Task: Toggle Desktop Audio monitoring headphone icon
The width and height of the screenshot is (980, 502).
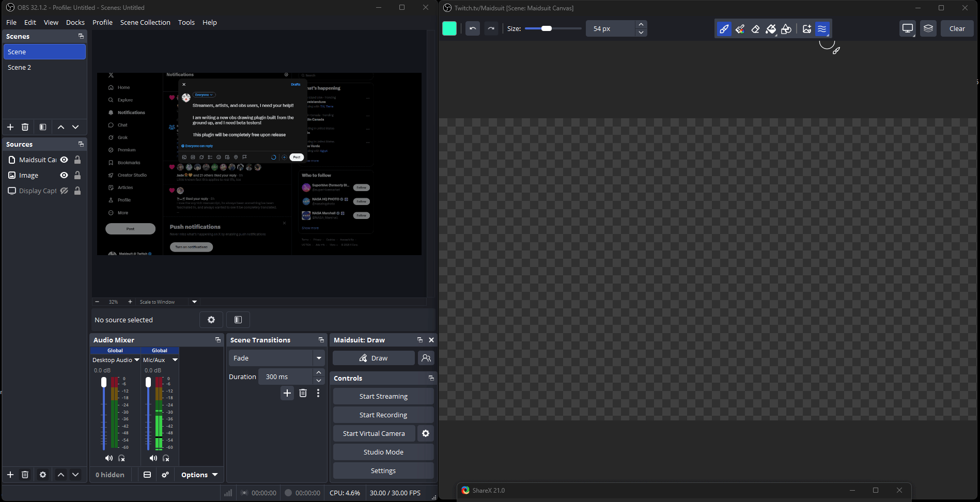Action: (121, 458)
